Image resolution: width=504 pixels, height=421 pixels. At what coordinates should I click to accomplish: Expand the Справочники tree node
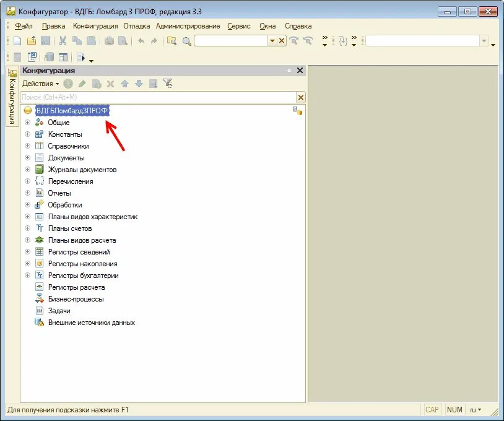tap(28, 146)
